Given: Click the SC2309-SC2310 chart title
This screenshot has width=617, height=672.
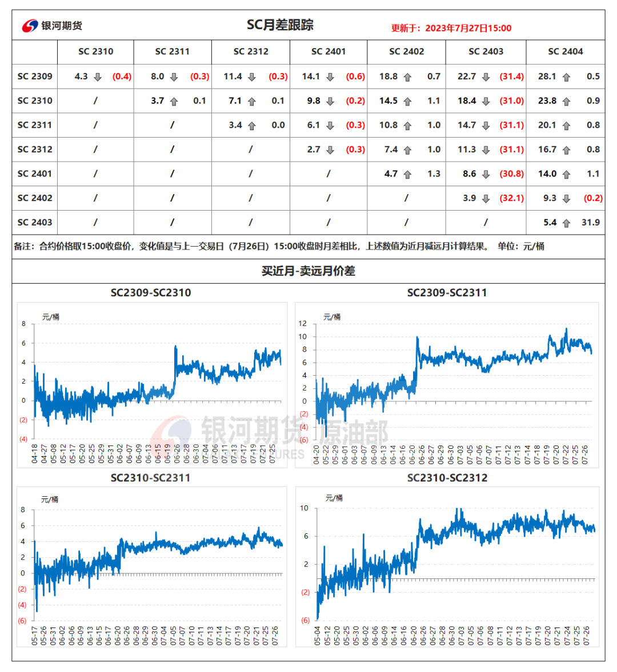Looking at the screenshot, I should (151, 293).
